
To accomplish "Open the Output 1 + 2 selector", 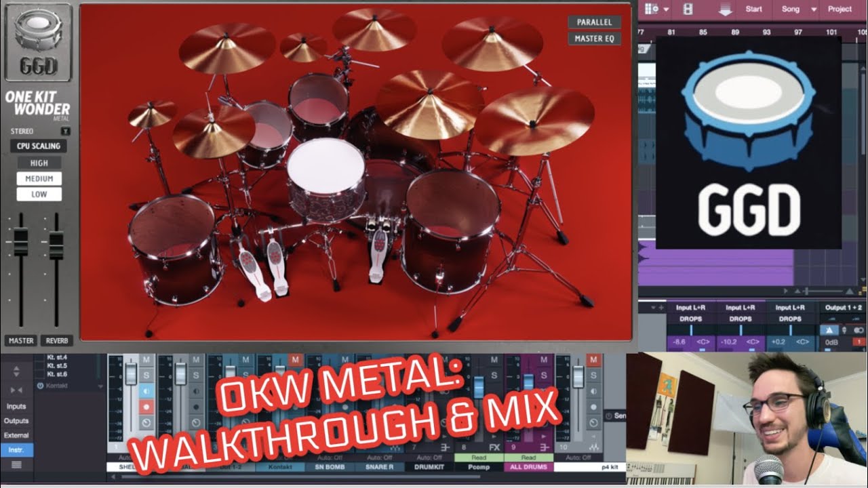I will (x=844, y=308).
